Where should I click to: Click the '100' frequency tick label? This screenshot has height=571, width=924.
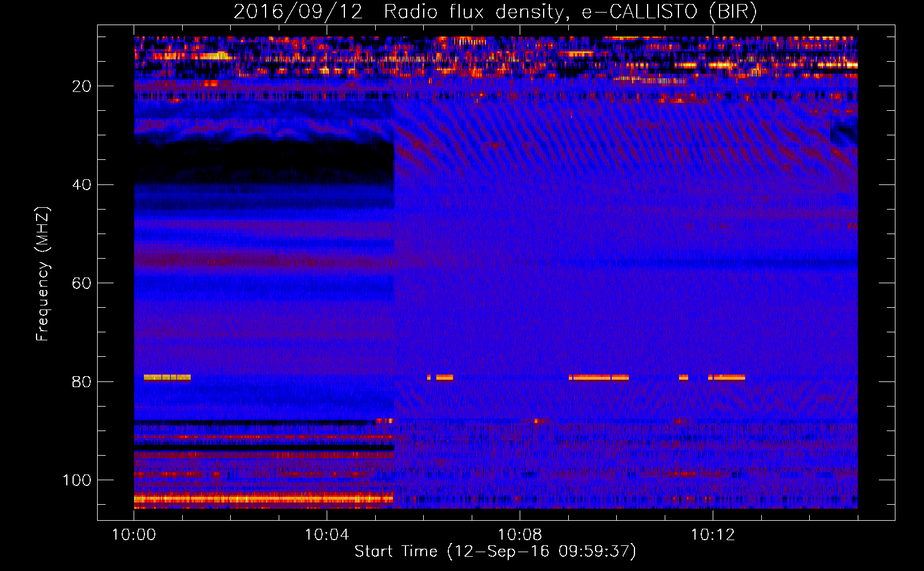pyautogui.click(x=77, y=480)
